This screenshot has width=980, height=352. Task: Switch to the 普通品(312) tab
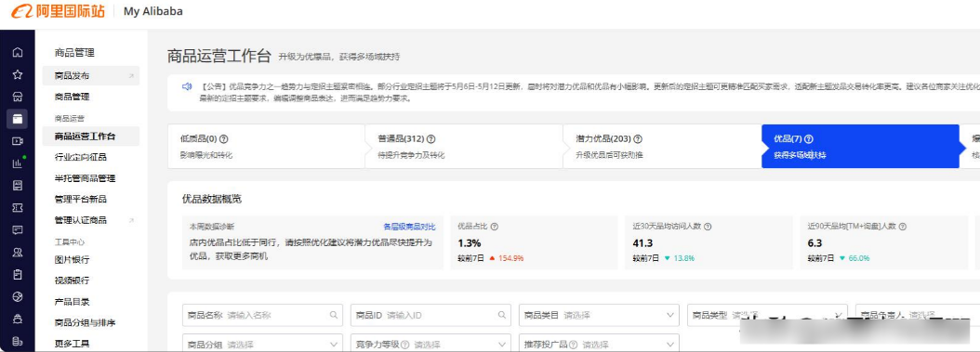[464, 146]
